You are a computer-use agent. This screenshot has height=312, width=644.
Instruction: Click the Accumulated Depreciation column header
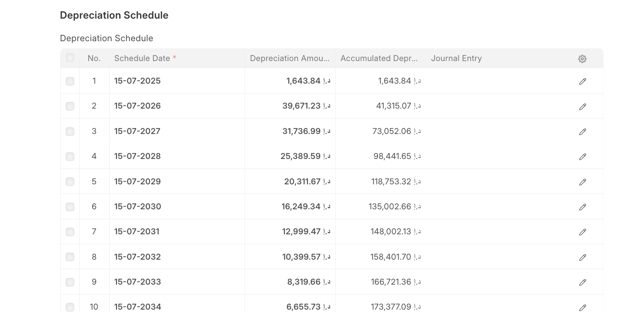tap(380, 58)
